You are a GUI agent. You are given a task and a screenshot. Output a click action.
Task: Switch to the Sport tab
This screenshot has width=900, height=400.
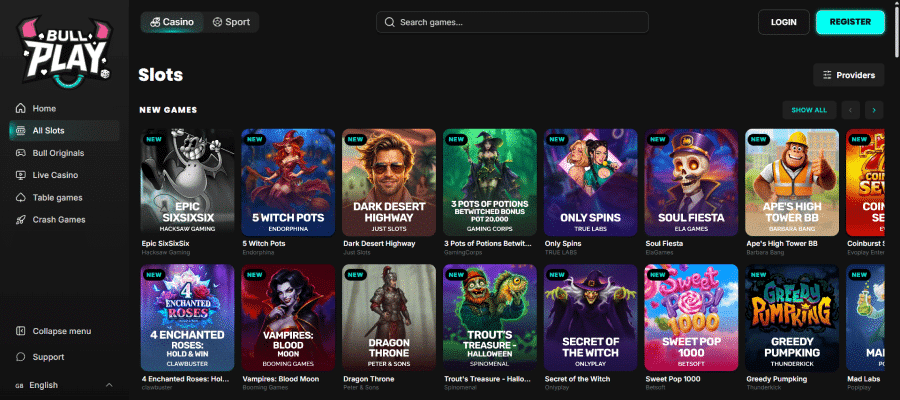pyautogui.click(x=231, y=22)
